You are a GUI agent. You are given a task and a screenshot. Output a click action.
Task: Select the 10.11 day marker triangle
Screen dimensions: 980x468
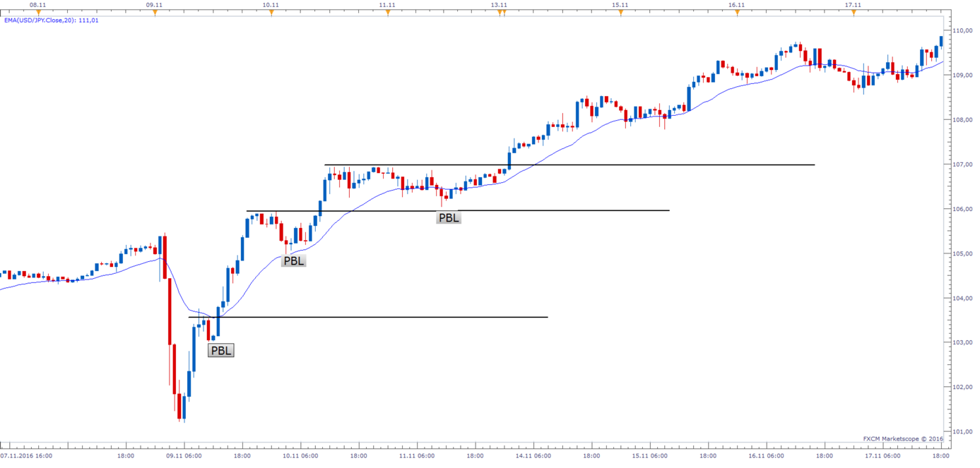tap(271, 13)
